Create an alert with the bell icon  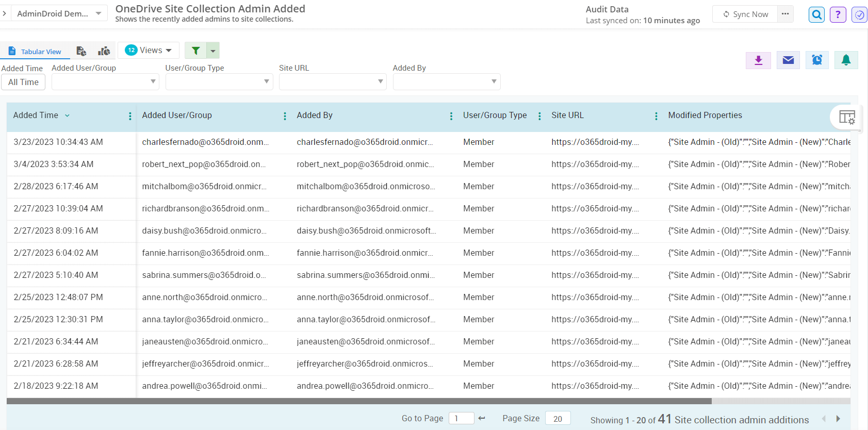click(x=846, y=60)
